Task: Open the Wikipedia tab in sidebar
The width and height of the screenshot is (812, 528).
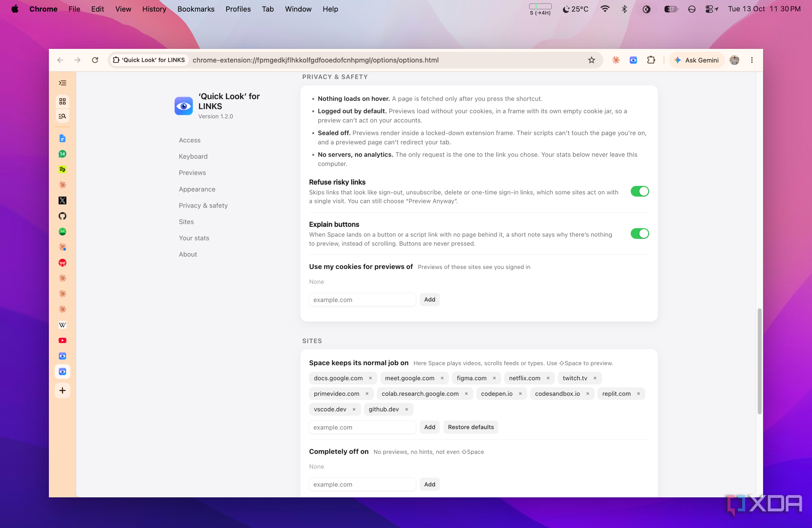Action: (62, 325)
